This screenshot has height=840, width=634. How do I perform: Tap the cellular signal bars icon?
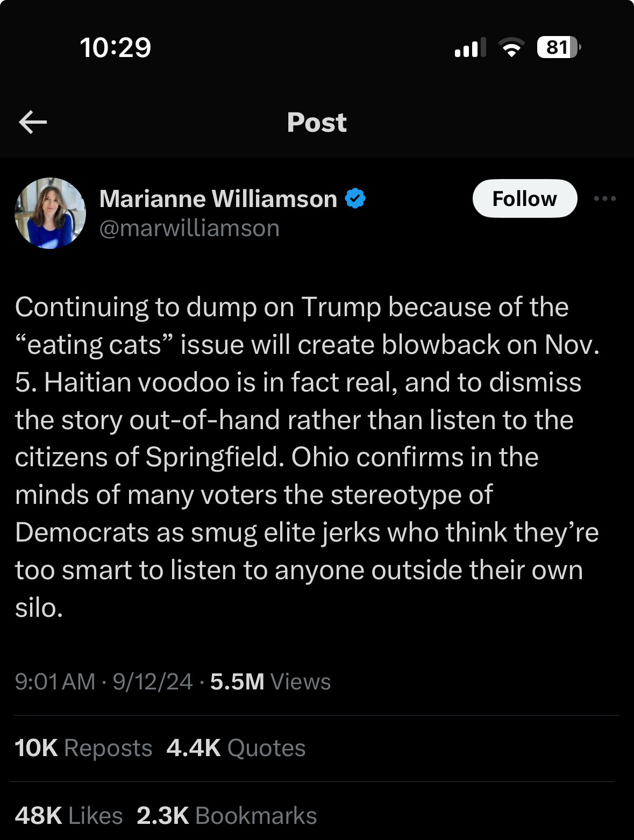tap(470, 47)
